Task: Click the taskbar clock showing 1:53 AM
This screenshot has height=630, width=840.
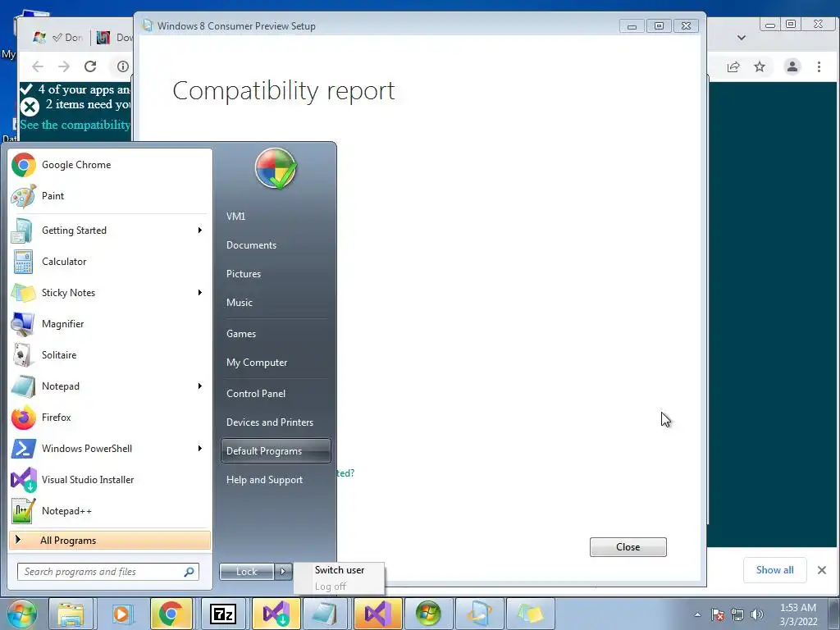Action: point(798,614)
